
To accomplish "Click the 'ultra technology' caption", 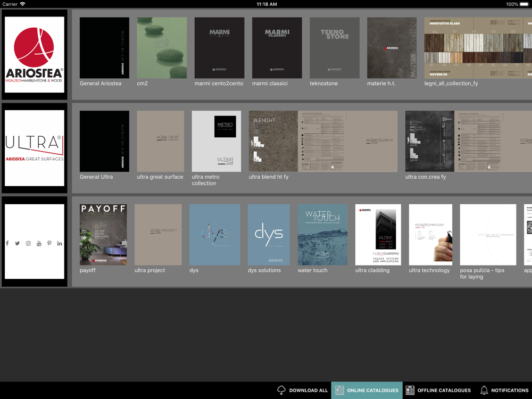I will pyautogui.click(x=429, y=270).
